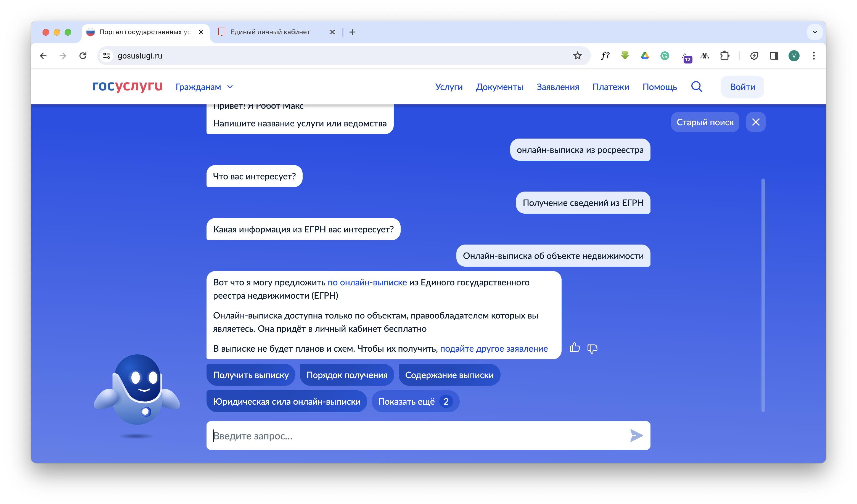857x504 pixels.
Task: Close the Robot Max chat panel
Action: coord(756,122)
